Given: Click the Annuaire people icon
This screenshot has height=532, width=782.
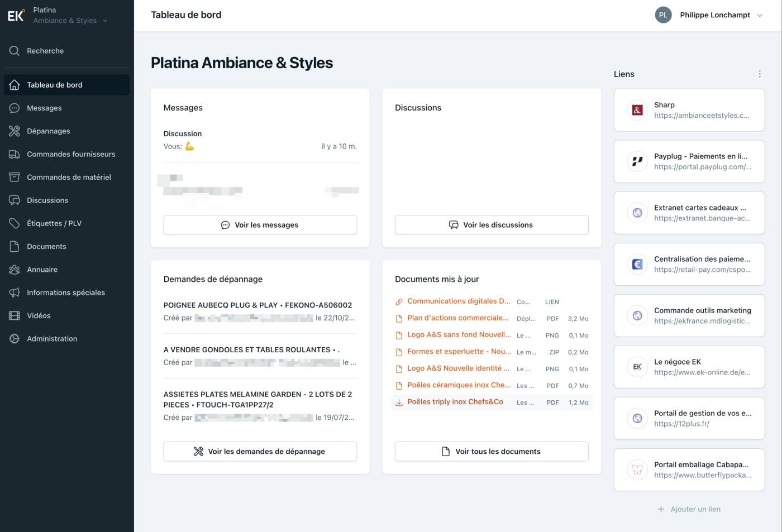Looking at the screenshot, I should 15,270.
